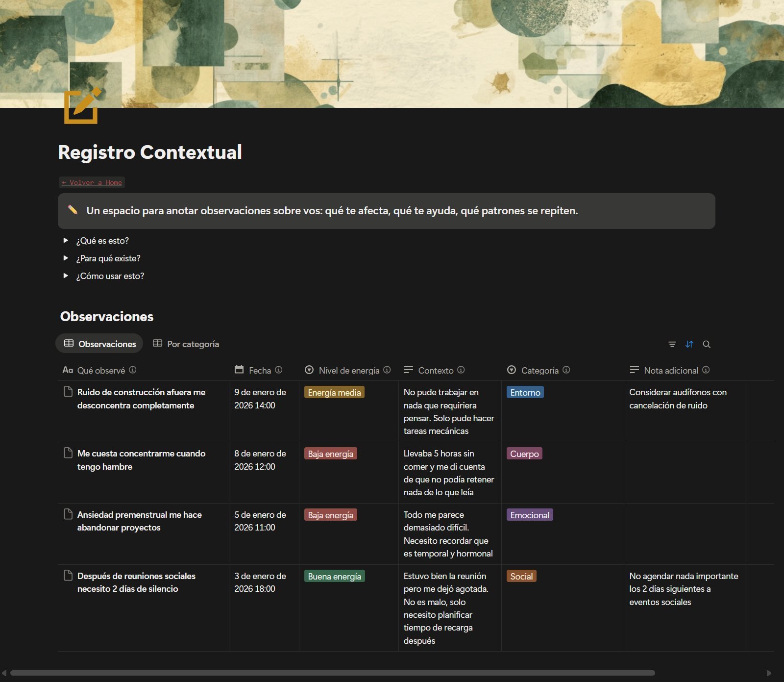Screen dimensions: 784x682
Task: Open the Ruido de construcción afuera entry
Action: click(142, 399)
